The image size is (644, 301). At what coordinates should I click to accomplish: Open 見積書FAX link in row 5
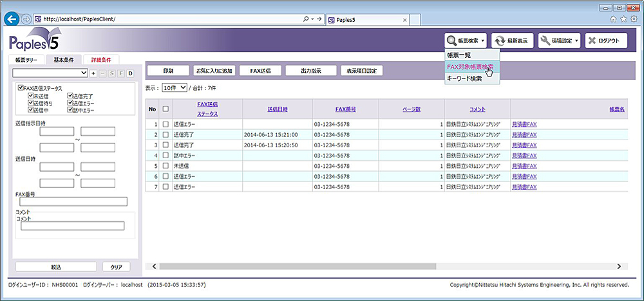pos(524,166)
